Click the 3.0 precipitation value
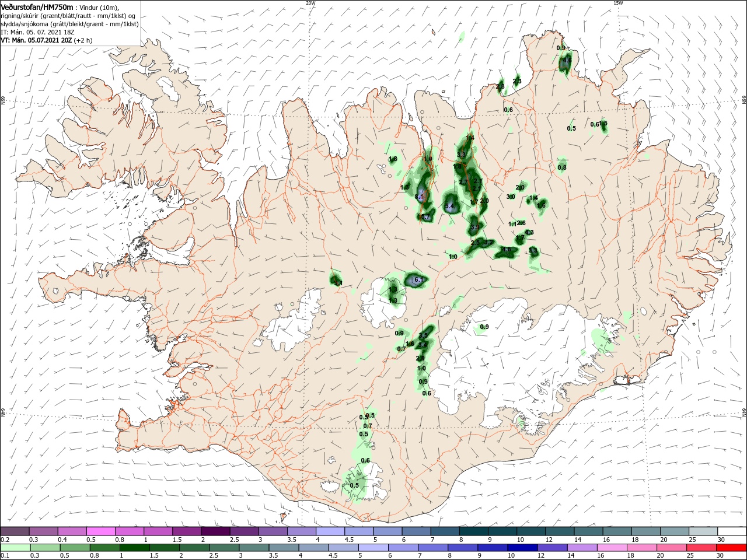 coord(511,197)
